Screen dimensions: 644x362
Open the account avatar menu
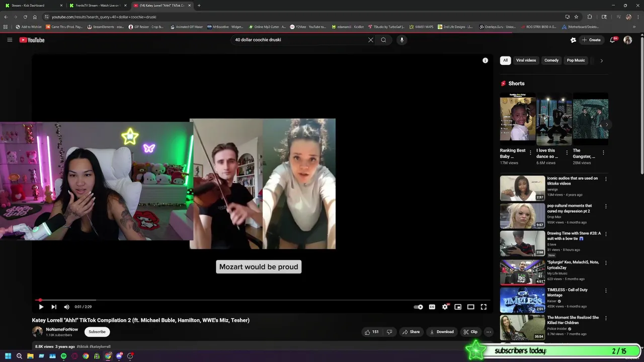[x=627, y=40]
